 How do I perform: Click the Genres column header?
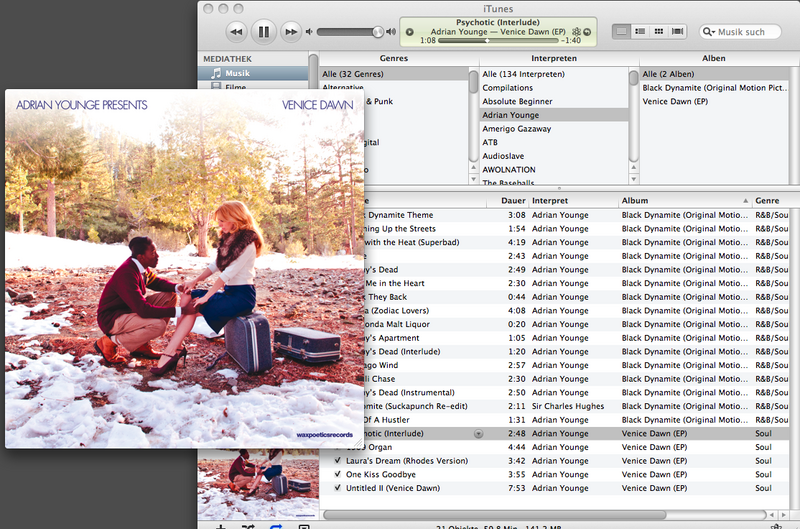(394, 58)
